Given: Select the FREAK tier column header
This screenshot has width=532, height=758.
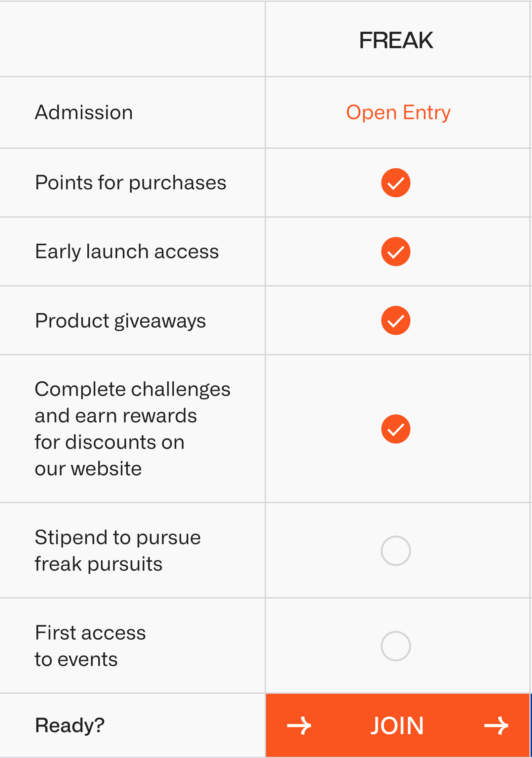Looking at the screenshot, I should coord(396,40).
